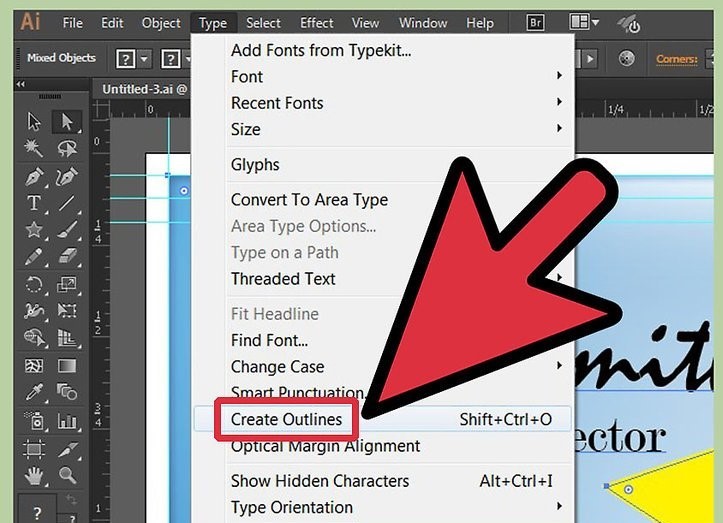
Task: Click Show Hidden Characters menu entry
Action: (319, 481)
